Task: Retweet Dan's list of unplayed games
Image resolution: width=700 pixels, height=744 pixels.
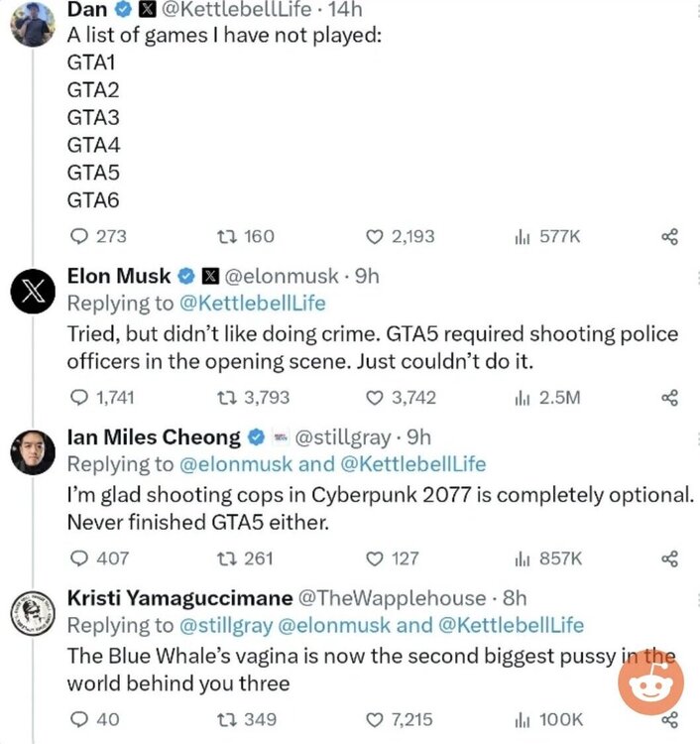Action: [x=225, y=236]
